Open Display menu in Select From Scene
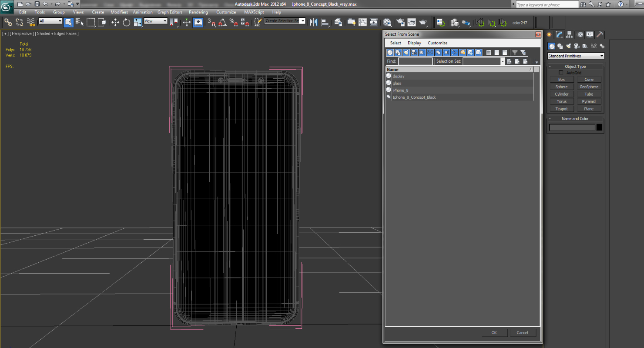 pyautogui.click(x=414, y=43)
